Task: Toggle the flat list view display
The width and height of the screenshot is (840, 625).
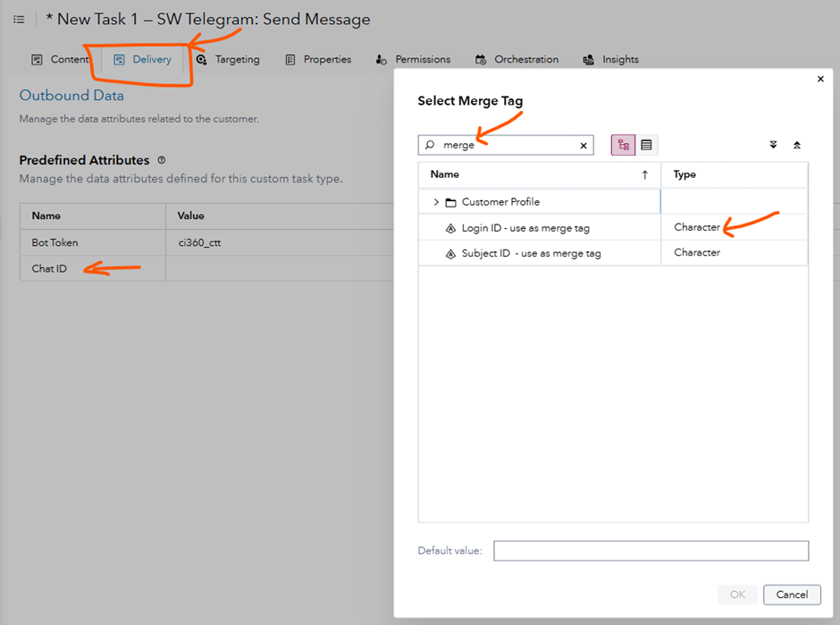Action: 645,144
